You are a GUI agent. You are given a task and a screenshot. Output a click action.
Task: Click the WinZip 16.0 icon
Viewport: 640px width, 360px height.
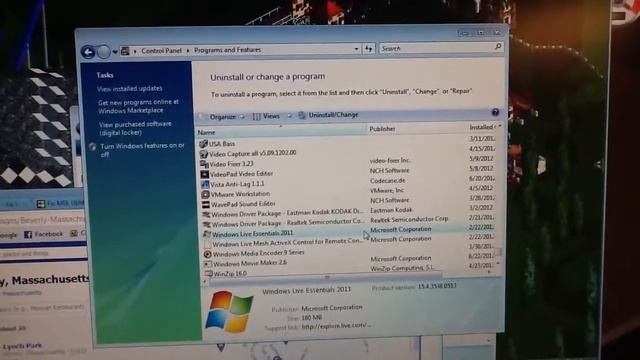(x=209, y=273)
